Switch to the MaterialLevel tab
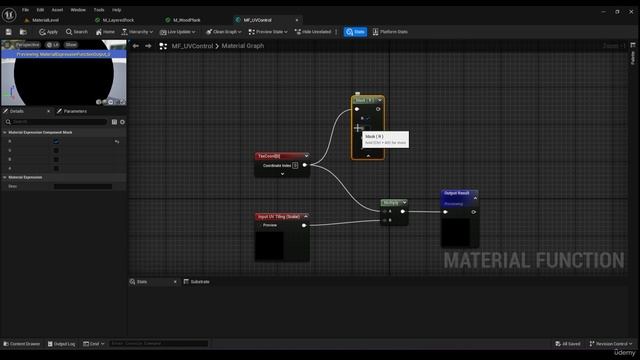This screenshot has height=360, width=640. (45, 20)
